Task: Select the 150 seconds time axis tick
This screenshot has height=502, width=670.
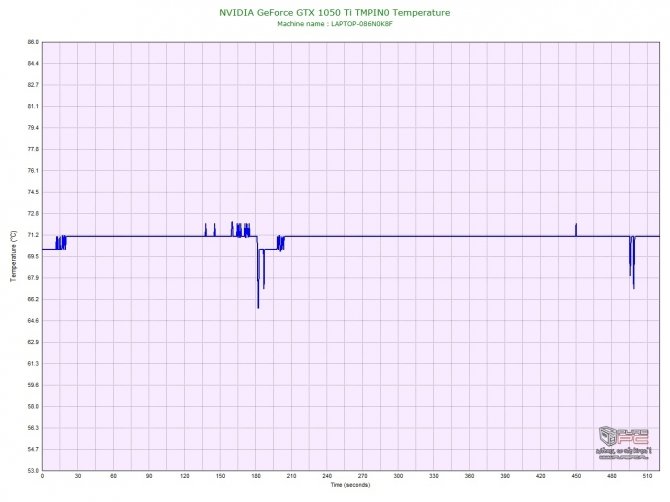Action: pyautogui.click(x=220, y=476)
